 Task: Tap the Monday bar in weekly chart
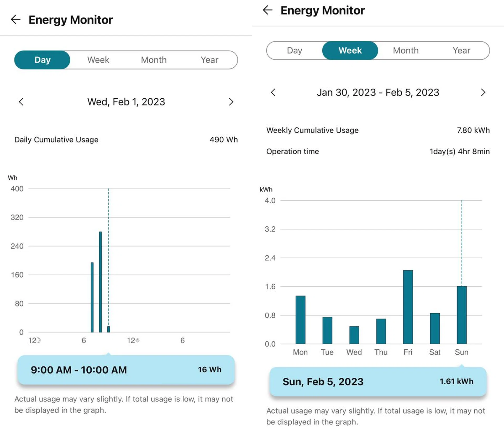300,320
